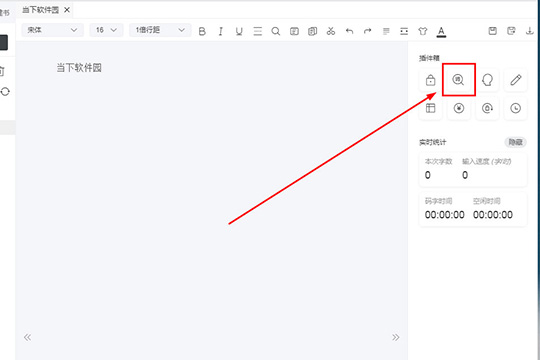540x360 pixels.
Task: Click the gray paragraph lines icon
Action: click(386, 31)
